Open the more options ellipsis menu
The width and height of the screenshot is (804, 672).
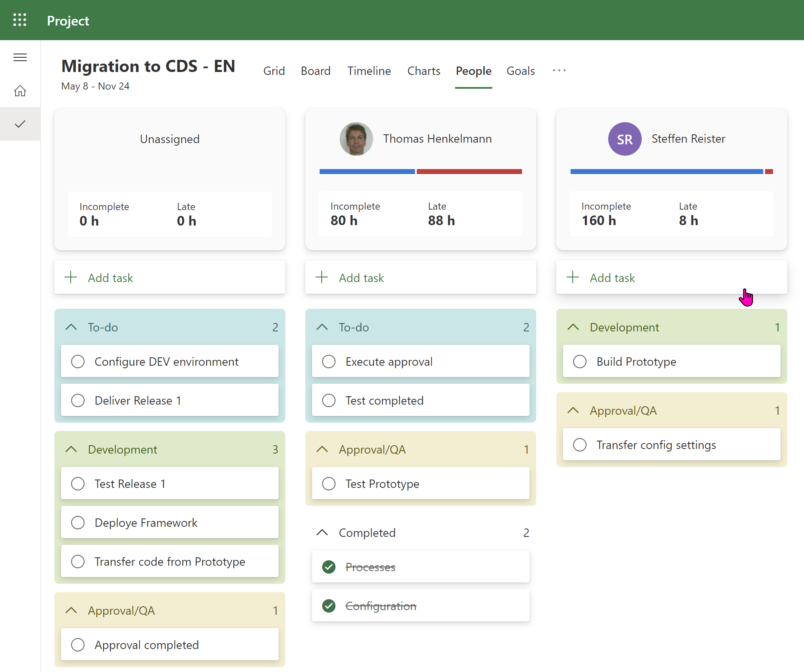(559, 70)
